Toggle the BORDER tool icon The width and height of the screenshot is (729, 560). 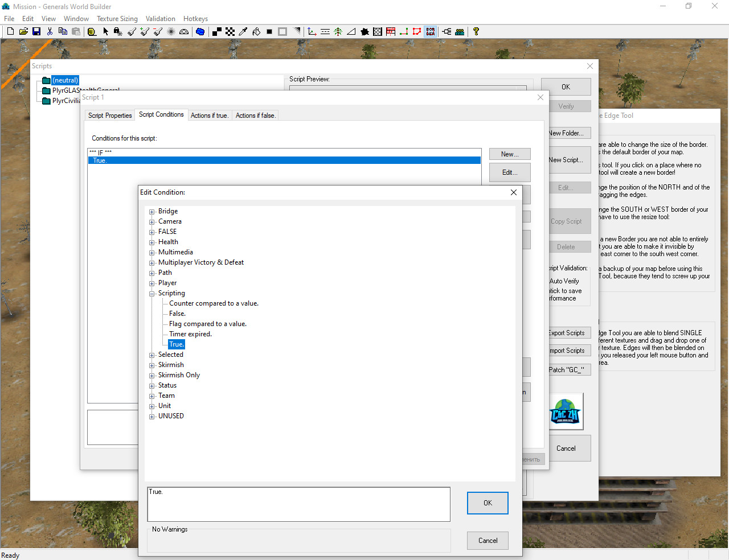coord(430,32)
